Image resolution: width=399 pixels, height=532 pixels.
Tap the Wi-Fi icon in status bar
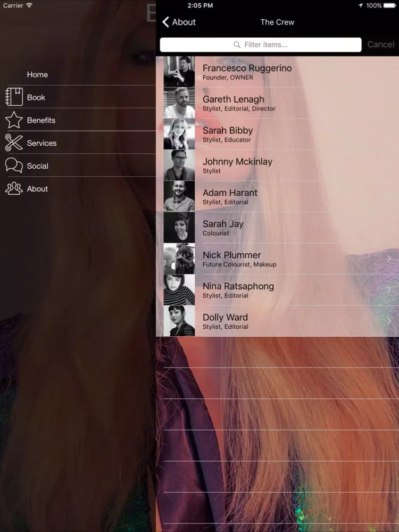pyautogui.click(x=29, y=5)
